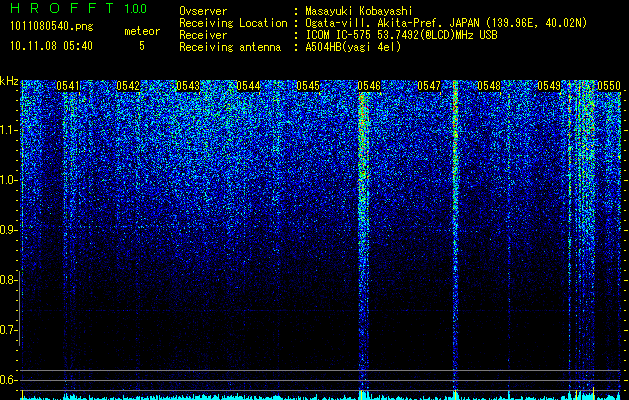Select the filename 1011080540.png
The image size is (629, 400).
click(x=52, y=27)
